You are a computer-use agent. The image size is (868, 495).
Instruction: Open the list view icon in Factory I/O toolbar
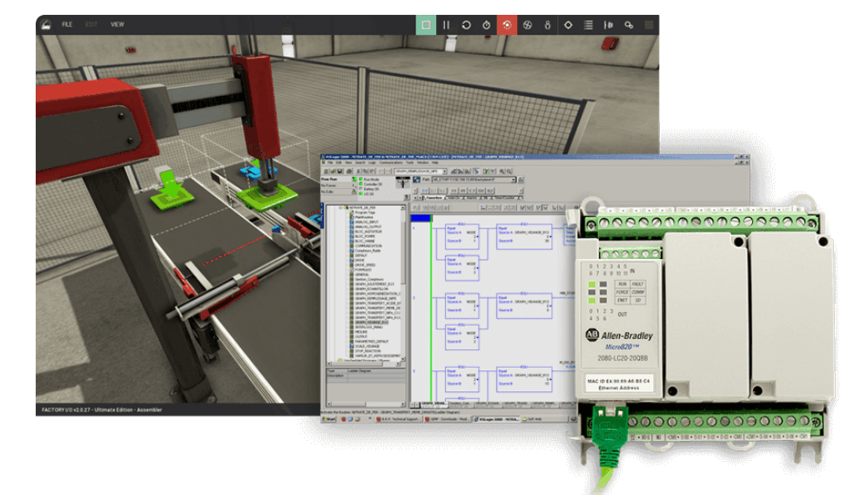click(589, 25)
